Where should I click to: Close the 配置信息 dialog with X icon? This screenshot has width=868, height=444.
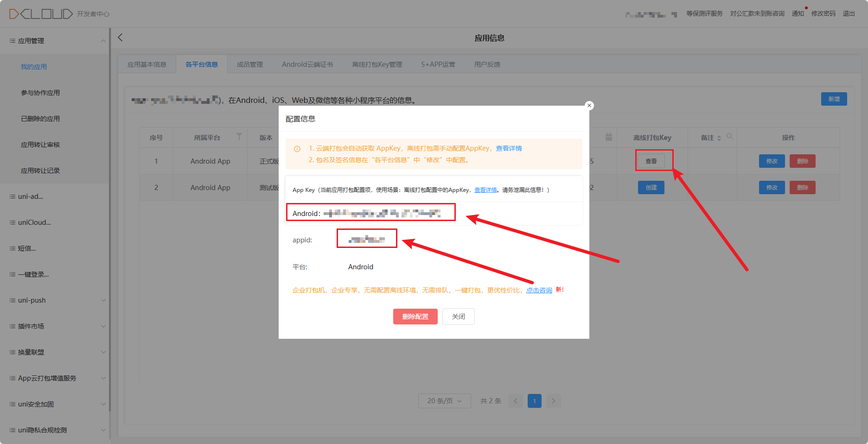pyautogui.click(x=589, y=105)
